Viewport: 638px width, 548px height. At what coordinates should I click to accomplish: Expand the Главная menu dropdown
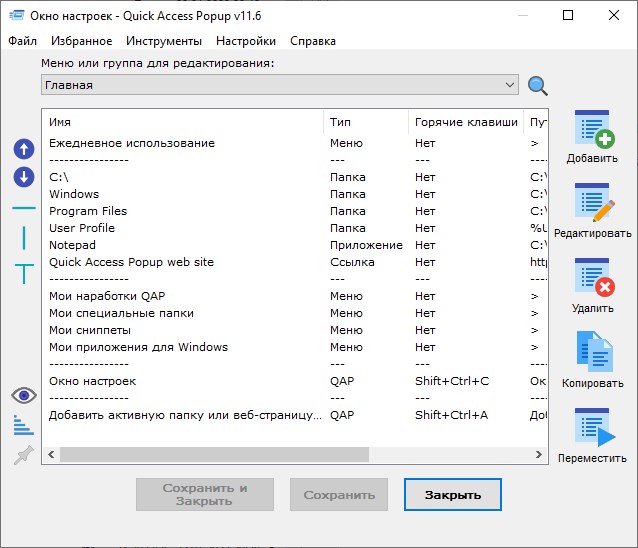[510, 85]
